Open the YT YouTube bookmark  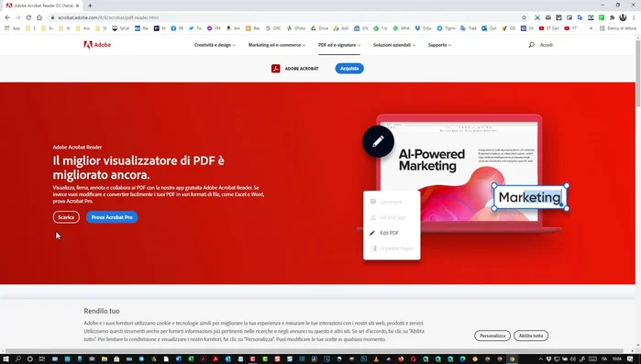click(x=570, y=28)
